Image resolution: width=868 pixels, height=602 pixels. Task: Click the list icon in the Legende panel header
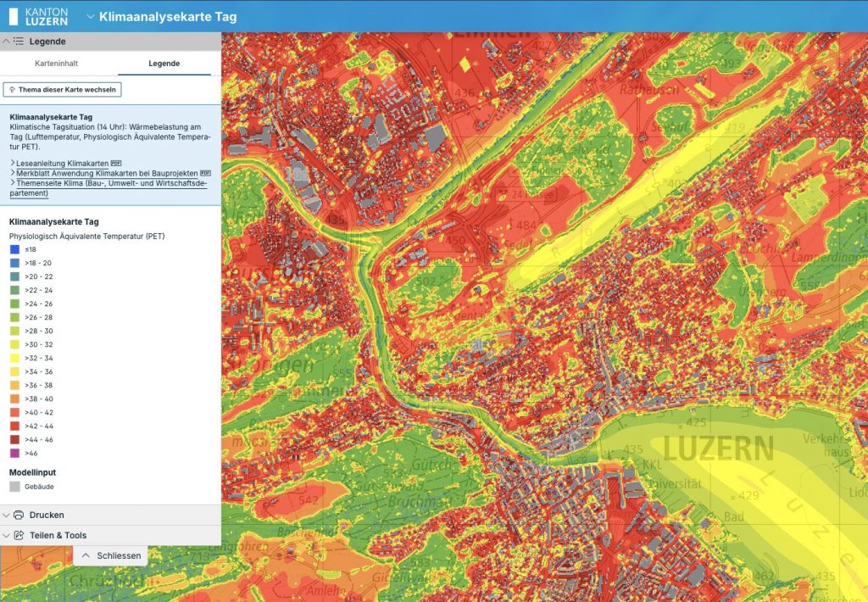click(x=19, y=41)
